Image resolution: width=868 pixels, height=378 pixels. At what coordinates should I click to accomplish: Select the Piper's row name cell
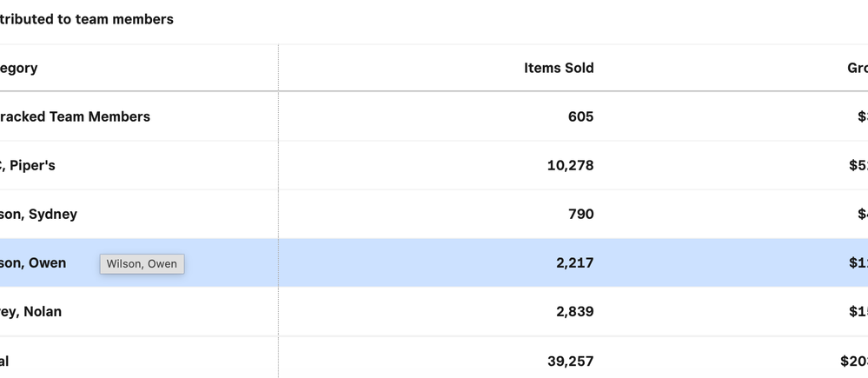[29, 165]
